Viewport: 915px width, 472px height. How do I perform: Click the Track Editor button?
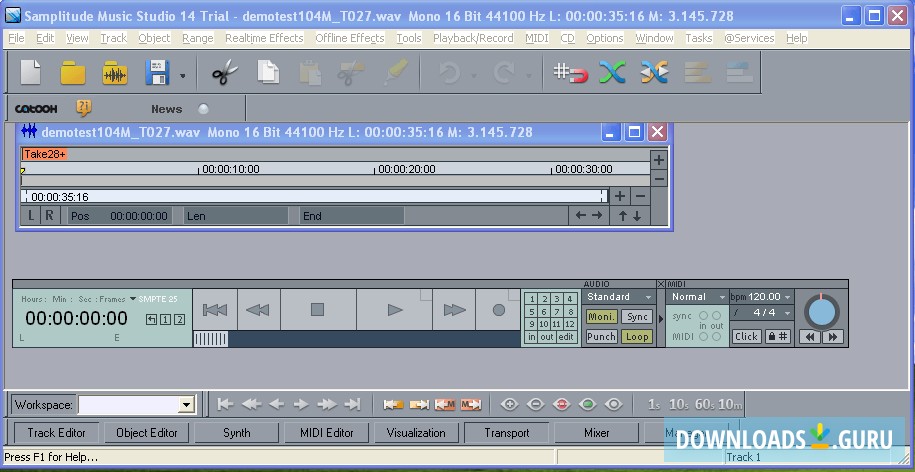pos(57,433)
